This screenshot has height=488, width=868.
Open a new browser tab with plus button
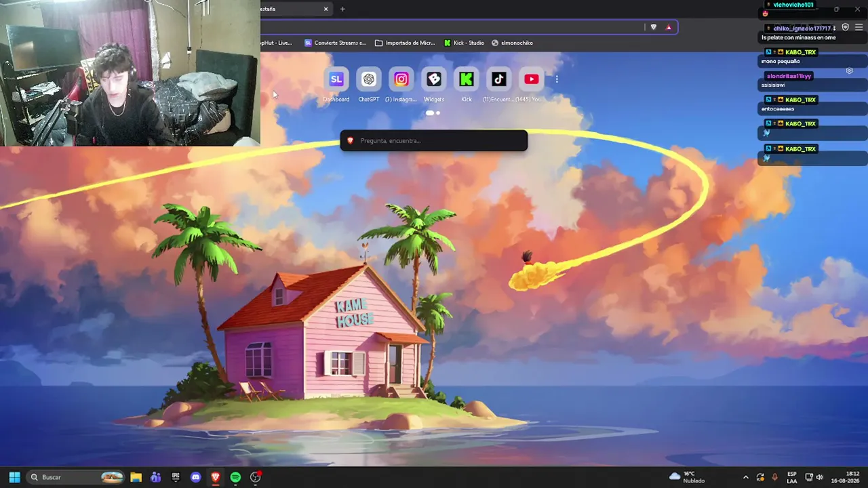coord(342,9)
